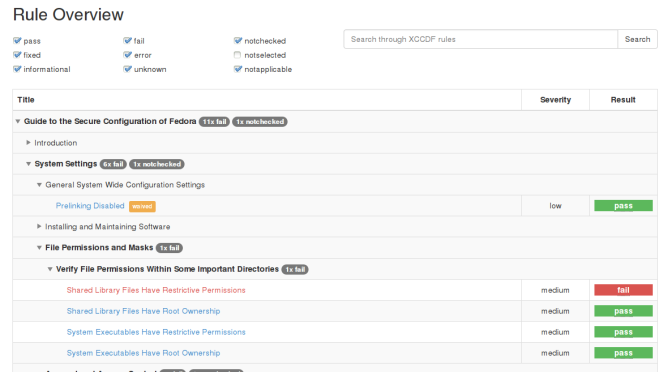The width and height of the screenshot is (672, 372).
Task: Click medium severity for System Executables Root Ownership
Action: click(x=555, y=353)
